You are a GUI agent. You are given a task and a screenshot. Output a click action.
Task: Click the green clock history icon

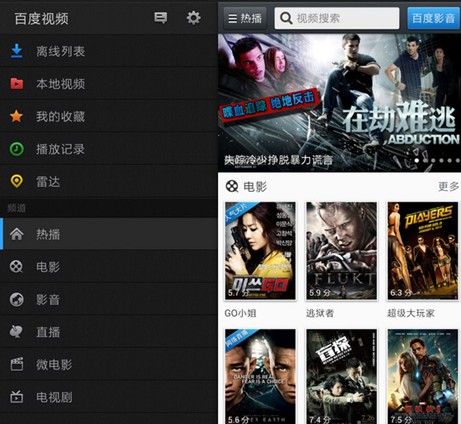[x=16, y=149]
